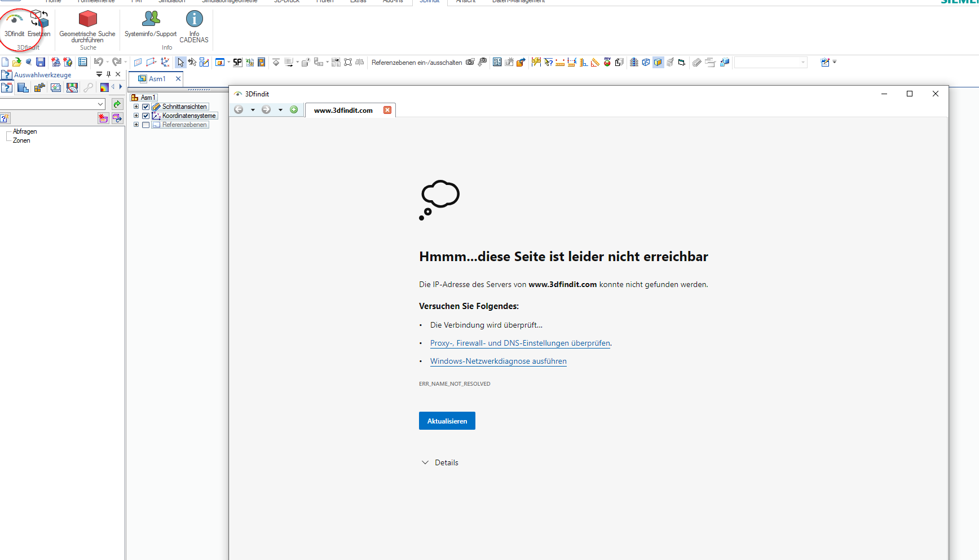
Task: Click the redo arrow icon
Action: coord(117,62)
